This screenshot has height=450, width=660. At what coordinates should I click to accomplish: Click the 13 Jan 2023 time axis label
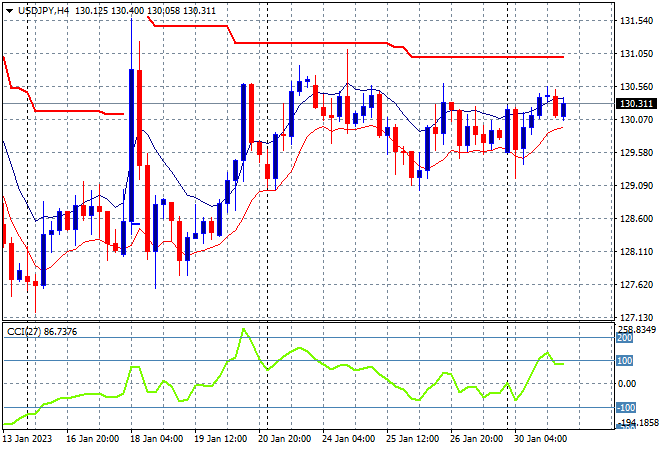(27, 439)
